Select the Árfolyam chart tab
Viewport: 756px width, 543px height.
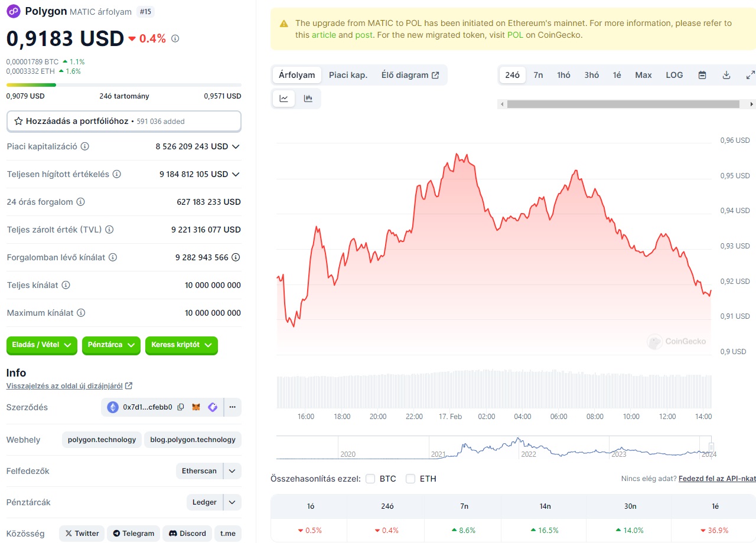tap(297, 75)
